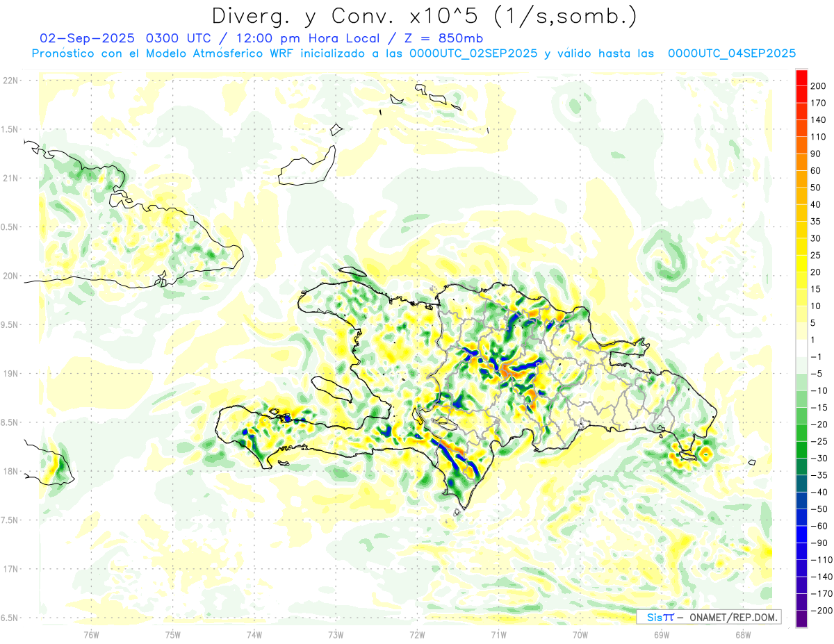The width and height of the screenshot is (834, 644).
Task: Click the '76W' longitude label
Action: tap(91, 634)
